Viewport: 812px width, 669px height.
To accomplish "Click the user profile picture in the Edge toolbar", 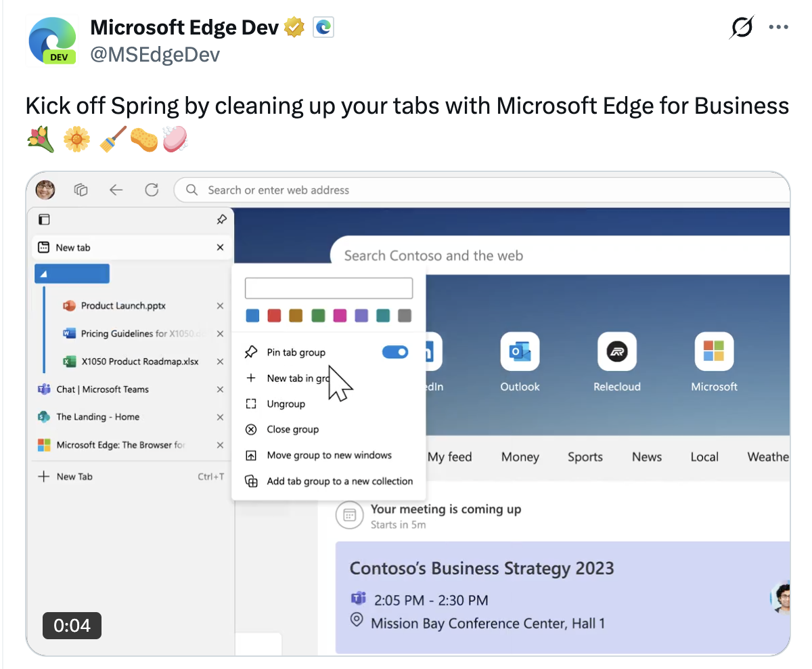I will coord(45,190).
